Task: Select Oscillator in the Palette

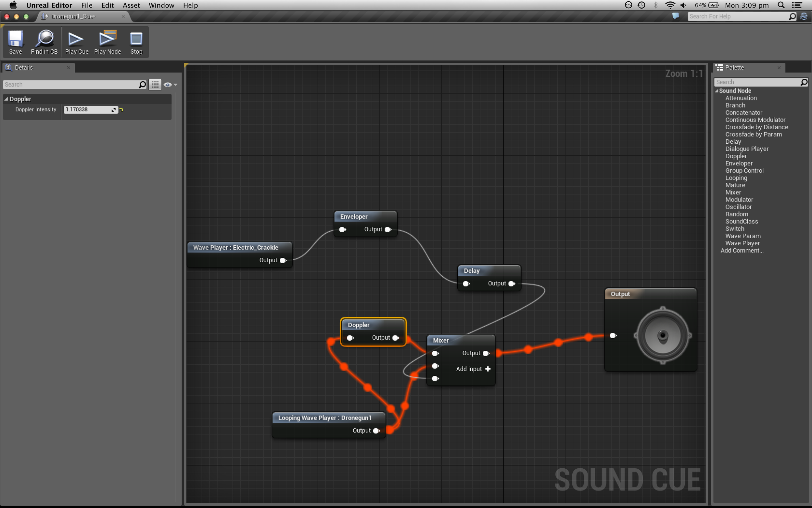Action: click(x=738, y=207)
